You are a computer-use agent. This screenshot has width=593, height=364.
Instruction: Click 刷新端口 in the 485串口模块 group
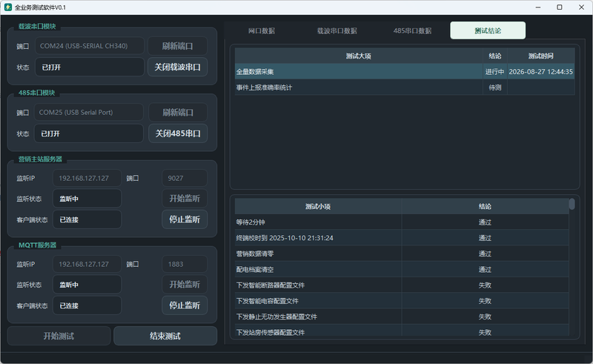tap(178, 113)
